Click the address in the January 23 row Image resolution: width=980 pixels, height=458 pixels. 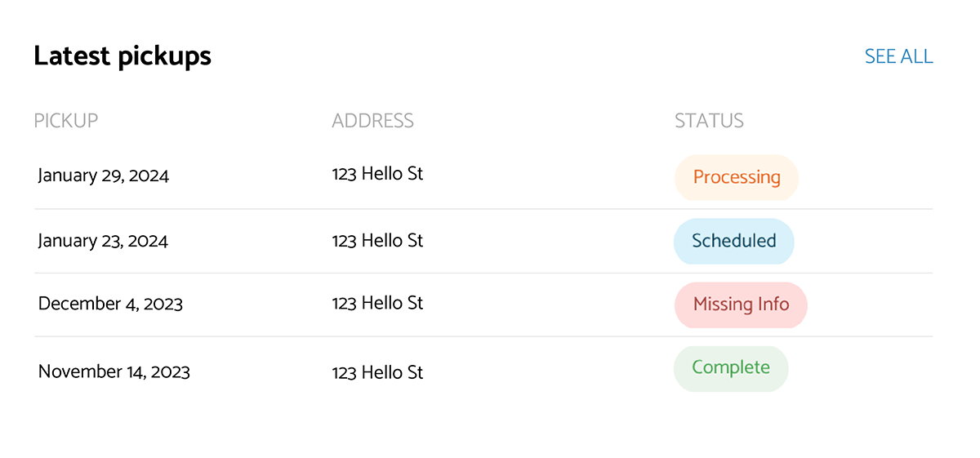click(377, 241)
